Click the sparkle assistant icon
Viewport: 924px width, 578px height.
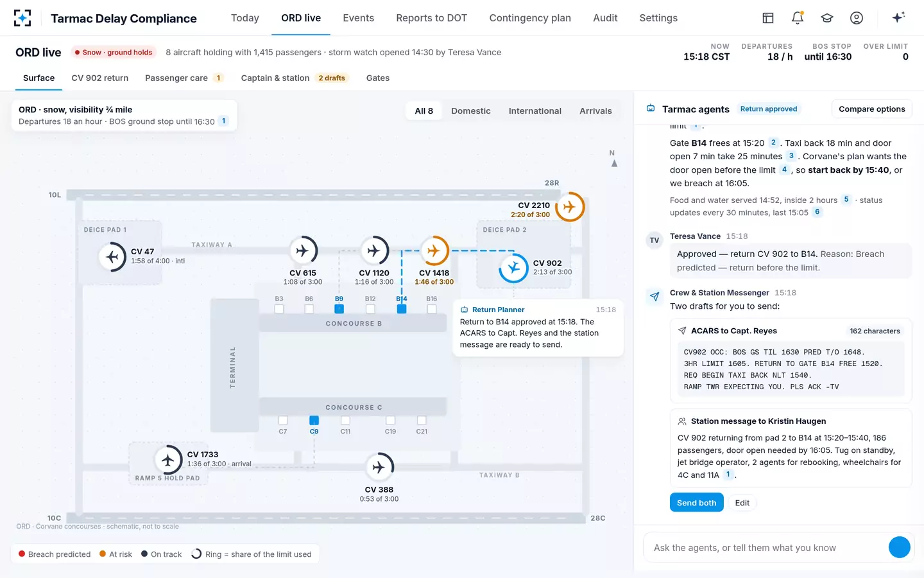[x=898, y=17]
